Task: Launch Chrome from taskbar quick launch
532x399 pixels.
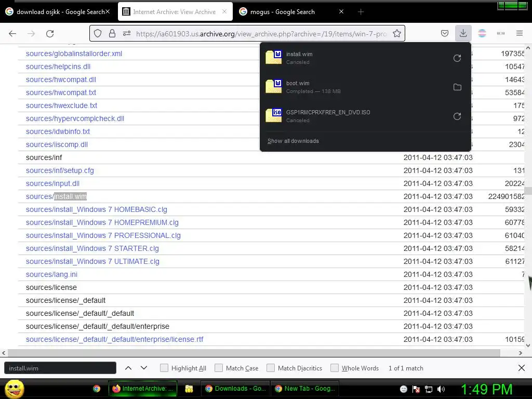Action: [97, 389]
